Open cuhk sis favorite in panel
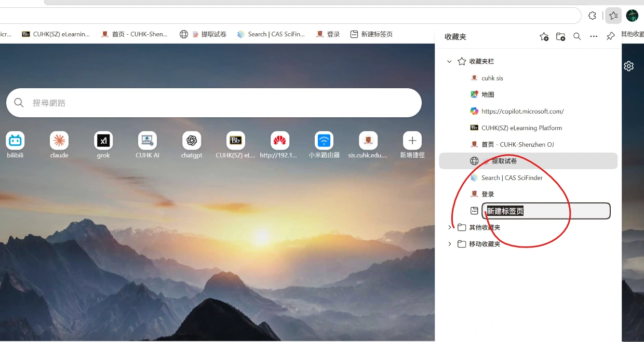Image resolution: width=644 pixels, height=342 pixels. (528, 78)
